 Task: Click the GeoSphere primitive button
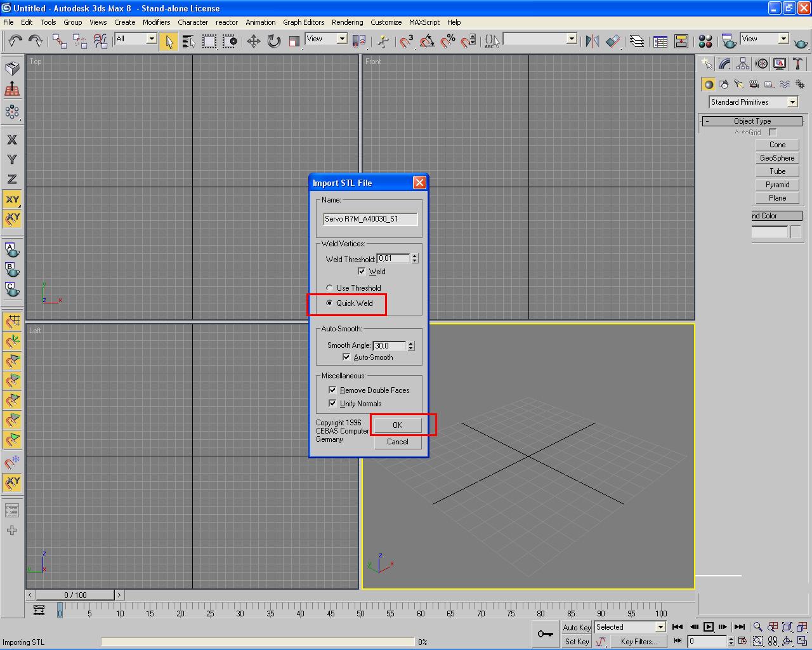pos(777,158)
